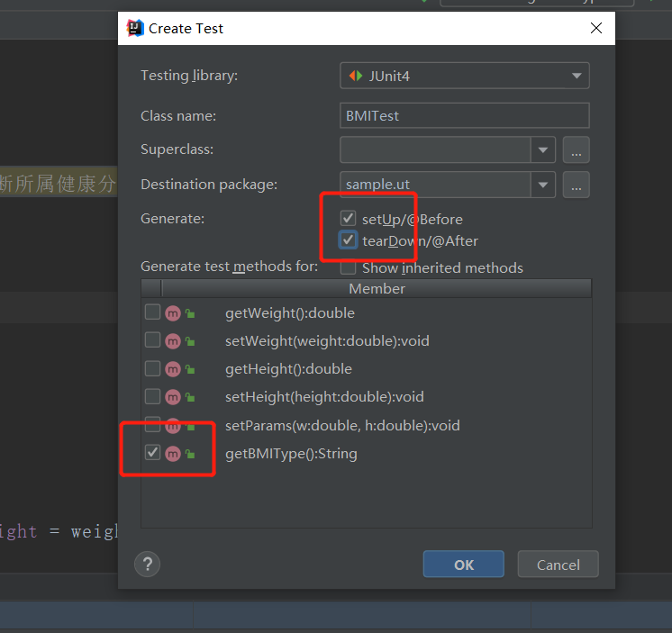Click public lock icon for getWeight()

[x=190, y=314]
